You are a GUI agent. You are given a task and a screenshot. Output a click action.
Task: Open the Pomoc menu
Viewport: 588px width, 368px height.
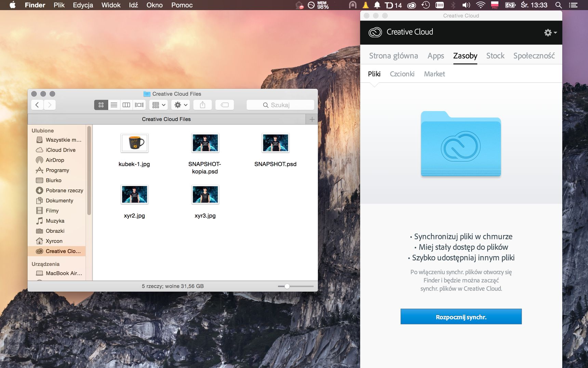point(182,5)
